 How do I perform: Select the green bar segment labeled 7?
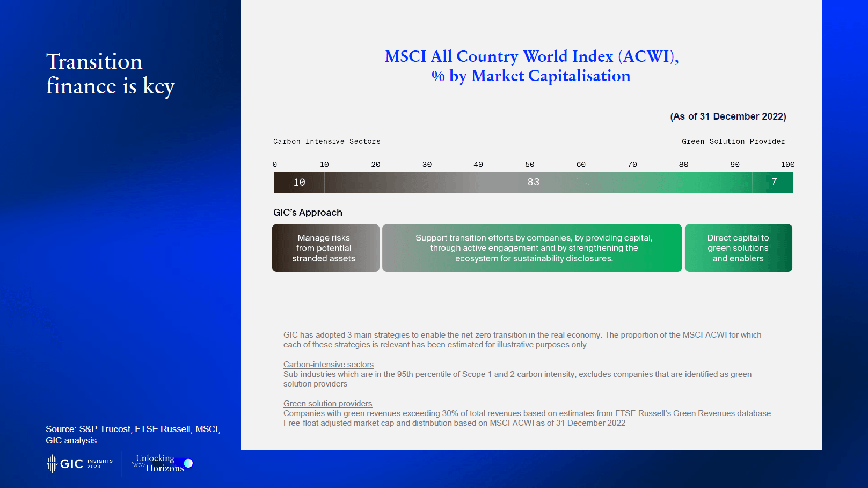(774, 183)
